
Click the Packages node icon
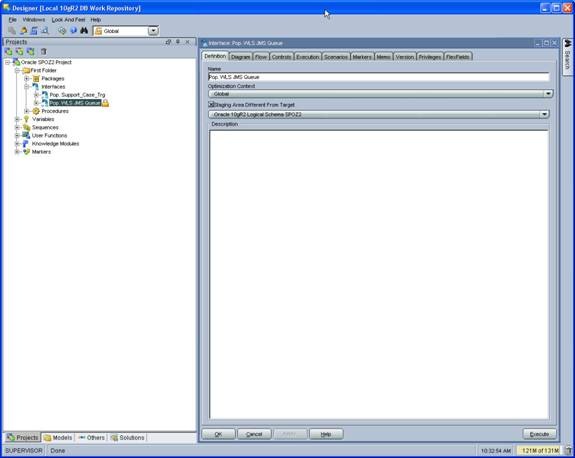point(36,78)
